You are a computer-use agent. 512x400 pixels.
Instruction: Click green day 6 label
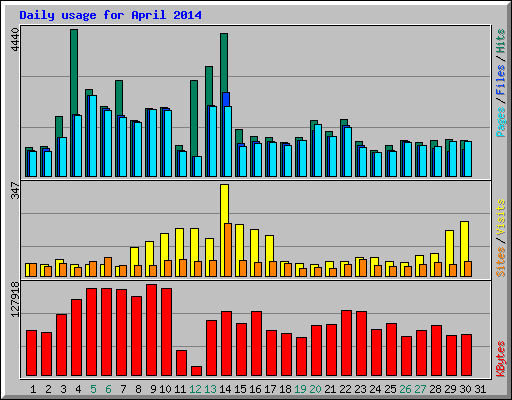[x=108, y=389]
